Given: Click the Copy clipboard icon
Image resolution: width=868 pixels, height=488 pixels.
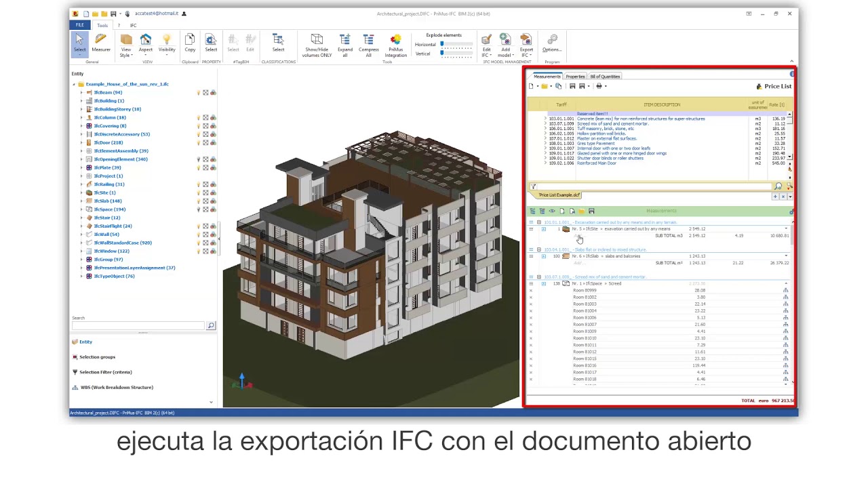Looking at the screenshot, I should point(190,44).
